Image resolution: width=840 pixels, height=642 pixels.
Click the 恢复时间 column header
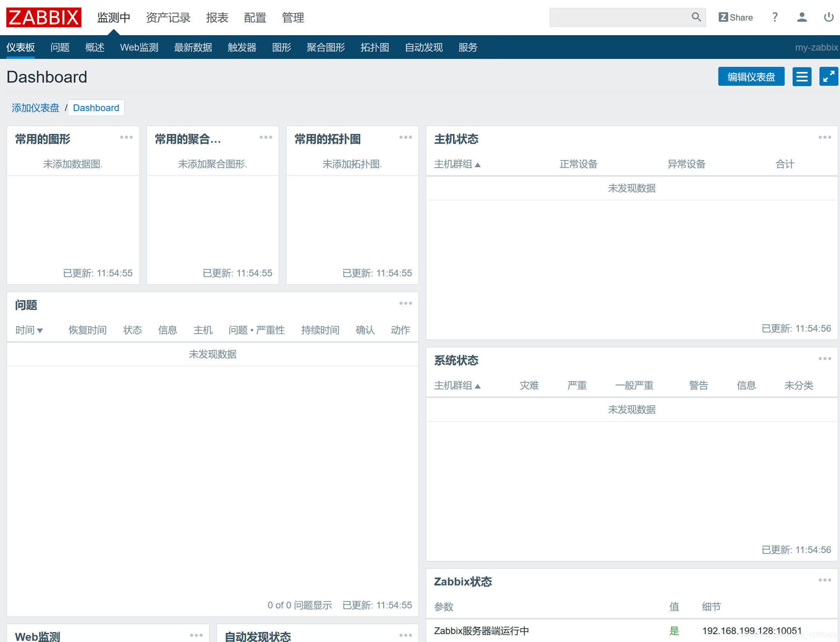tap(88, 330)
